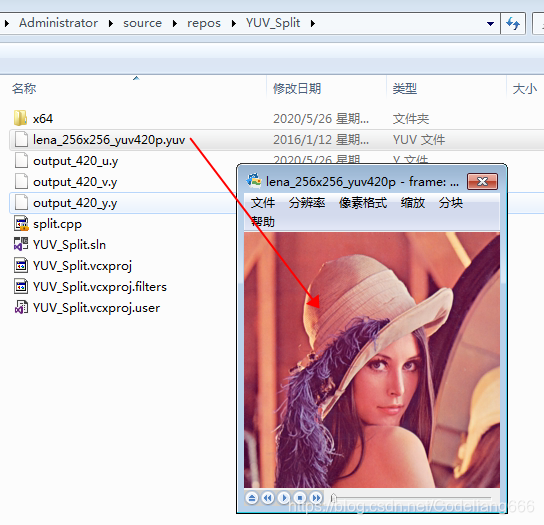Click the rewind button in the YUV player

pyautogui.click(x=268, y=498)
